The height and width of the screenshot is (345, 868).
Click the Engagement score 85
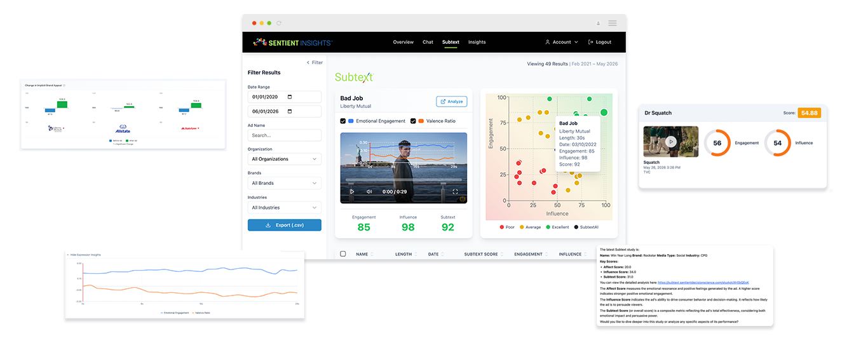(363, 227)
